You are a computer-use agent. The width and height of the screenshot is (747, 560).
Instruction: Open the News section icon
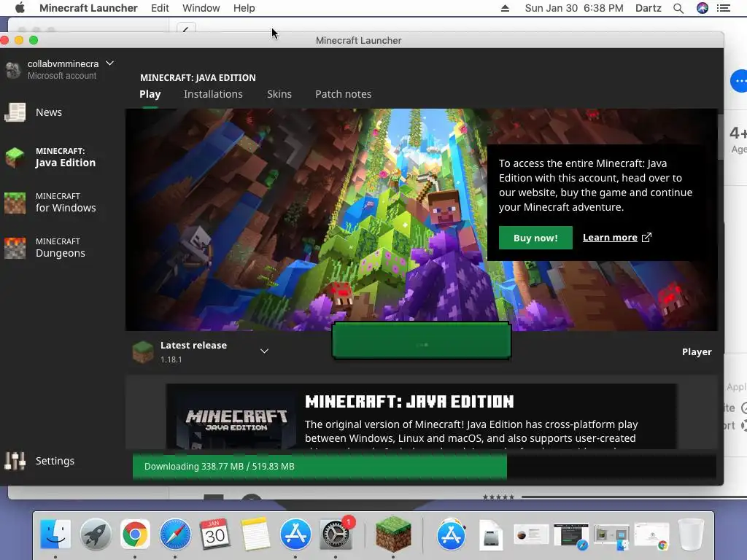point(15,112)
